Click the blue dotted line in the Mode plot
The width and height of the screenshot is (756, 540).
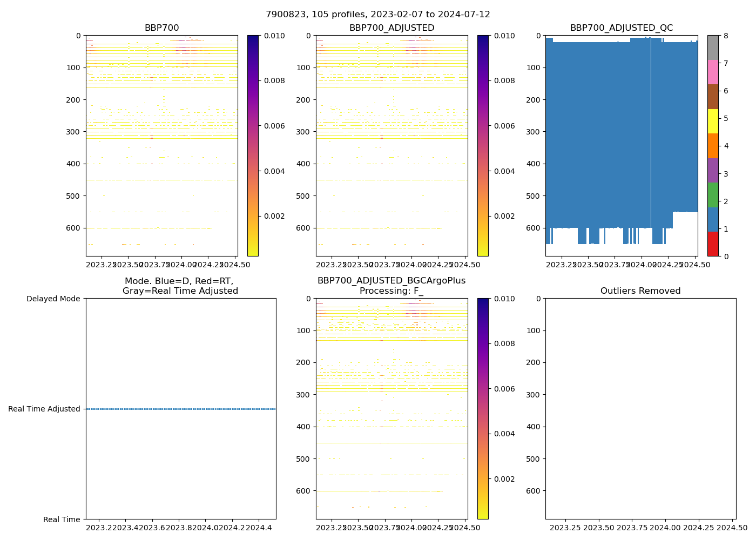coord(181,409)
